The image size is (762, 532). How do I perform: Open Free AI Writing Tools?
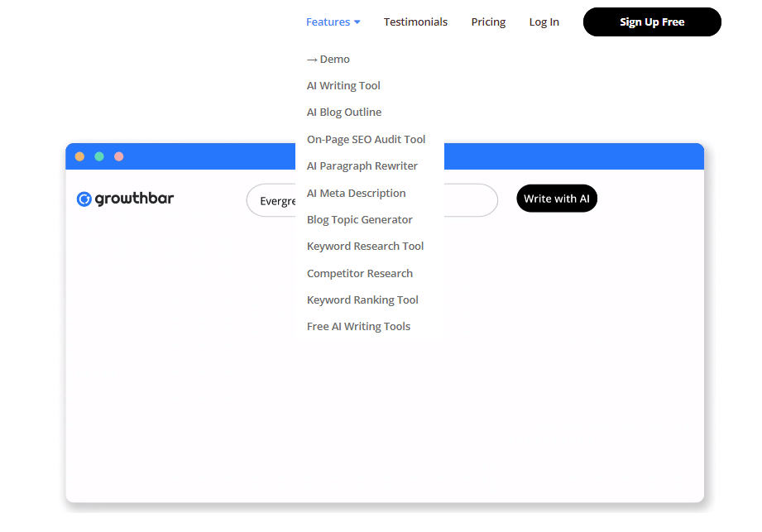[x=358, y=327]
